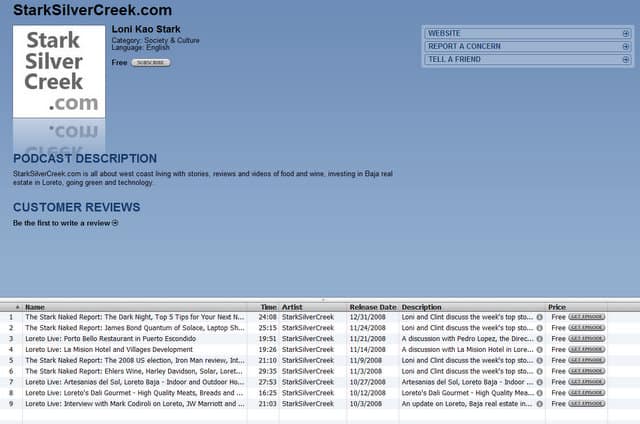Open info icon on Ehlers Wine episode row
The width and height of the screenshot is (640, 424).
[539, 371]
